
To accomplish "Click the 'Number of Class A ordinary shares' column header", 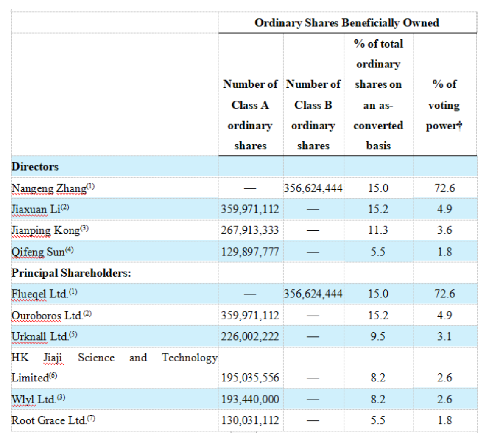I will [250, 115].
